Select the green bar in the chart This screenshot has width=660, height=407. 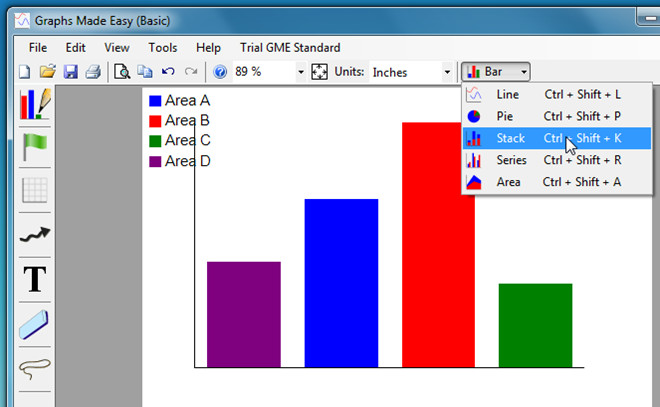click(535, 325)
